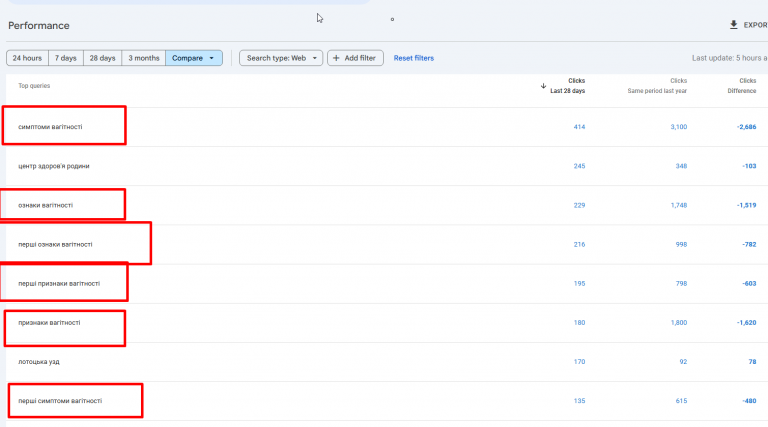Screen dimensions: 768x427
Task: Click the query лотоцька узд
Action: (x=39, y=362)
